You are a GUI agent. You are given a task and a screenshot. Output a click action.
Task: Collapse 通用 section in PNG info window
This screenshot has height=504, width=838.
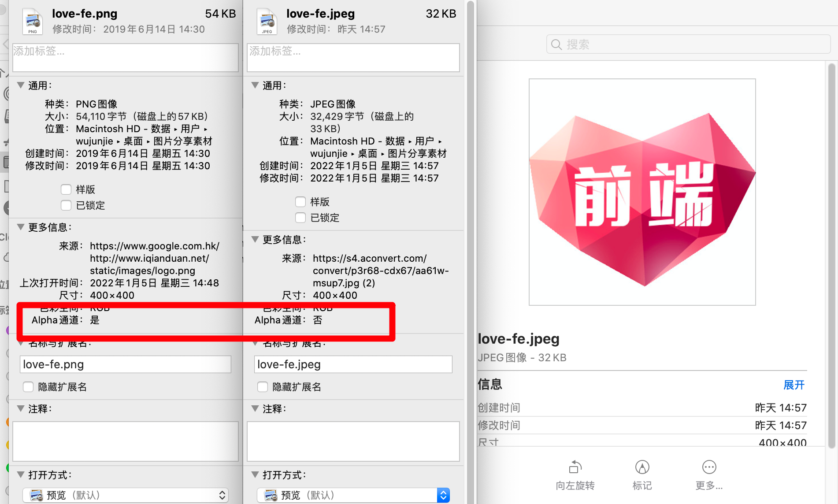[21, 85]
